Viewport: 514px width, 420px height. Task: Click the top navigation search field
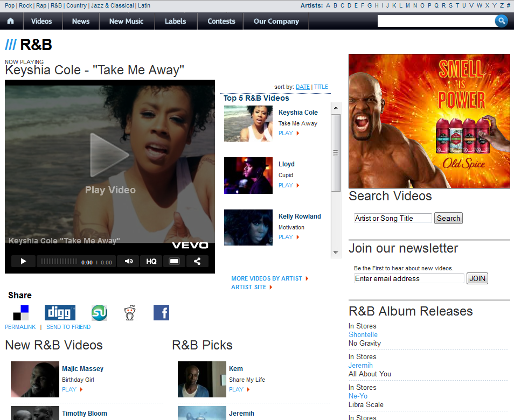pos(436,22)
